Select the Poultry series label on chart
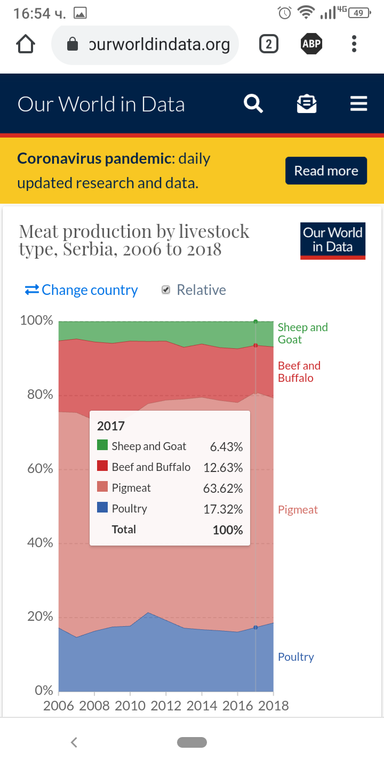This screenshot has height=768, width=384. pos(296,657)
